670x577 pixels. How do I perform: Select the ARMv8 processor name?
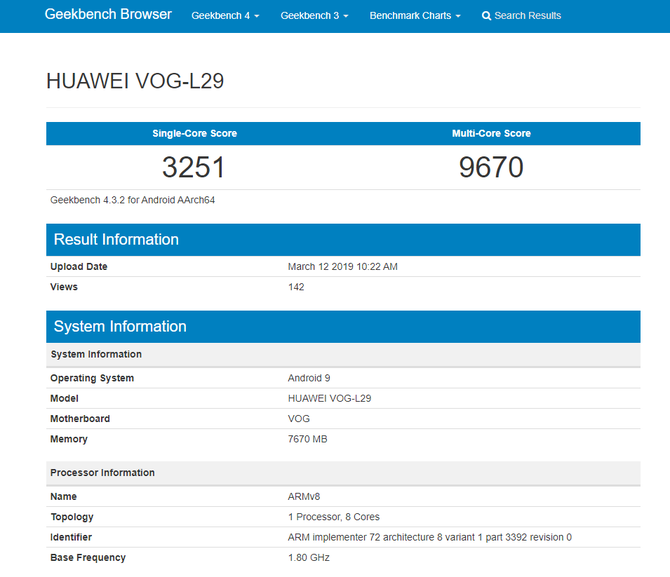(x=304, y=497)
